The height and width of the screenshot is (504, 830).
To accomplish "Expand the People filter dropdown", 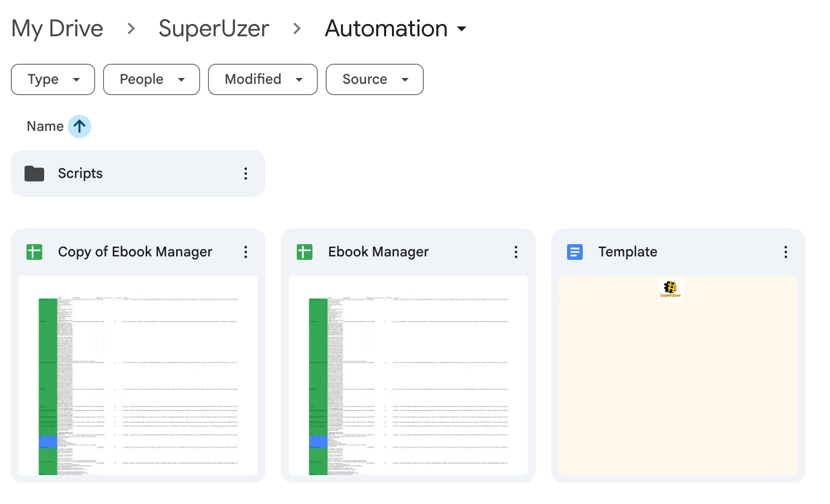I will point(152,79).
